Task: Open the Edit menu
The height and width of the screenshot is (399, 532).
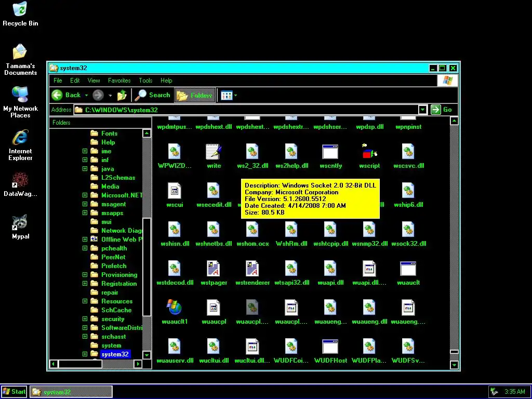Action: [75, 81]
